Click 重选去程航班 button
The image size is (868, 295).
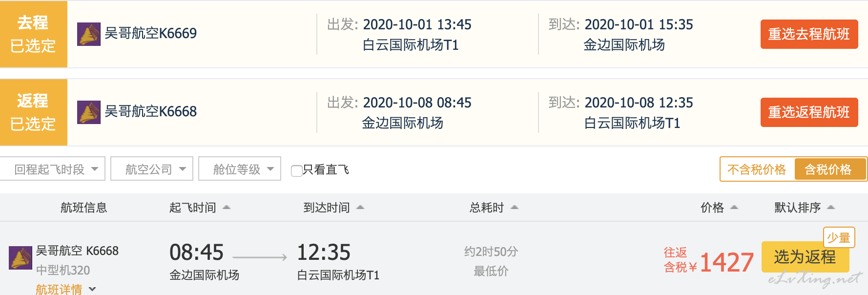pyautogui.click(x=809, y=34)
